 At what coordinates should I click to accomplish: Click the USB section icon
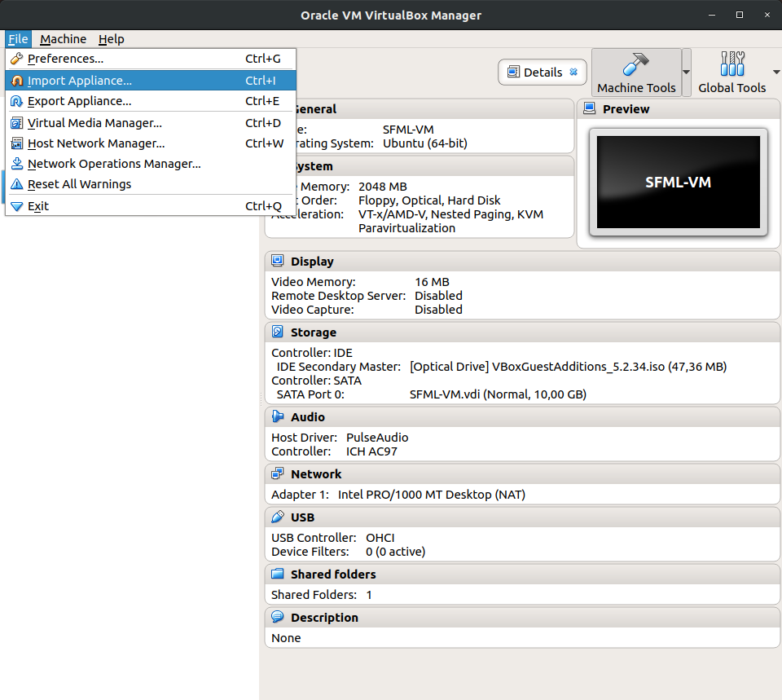pos(278,517)
